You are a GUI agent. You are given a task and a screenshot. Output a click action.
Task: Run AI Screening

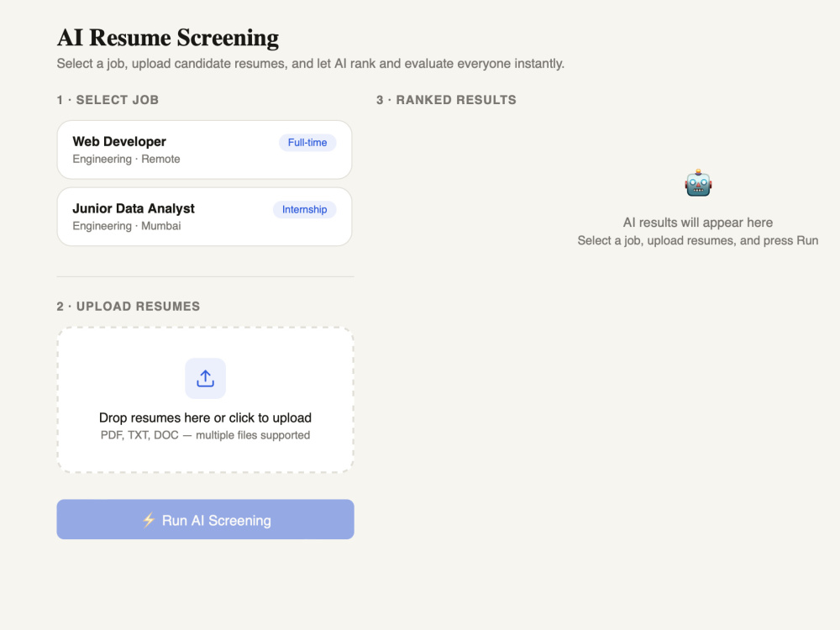click(205, 519)
